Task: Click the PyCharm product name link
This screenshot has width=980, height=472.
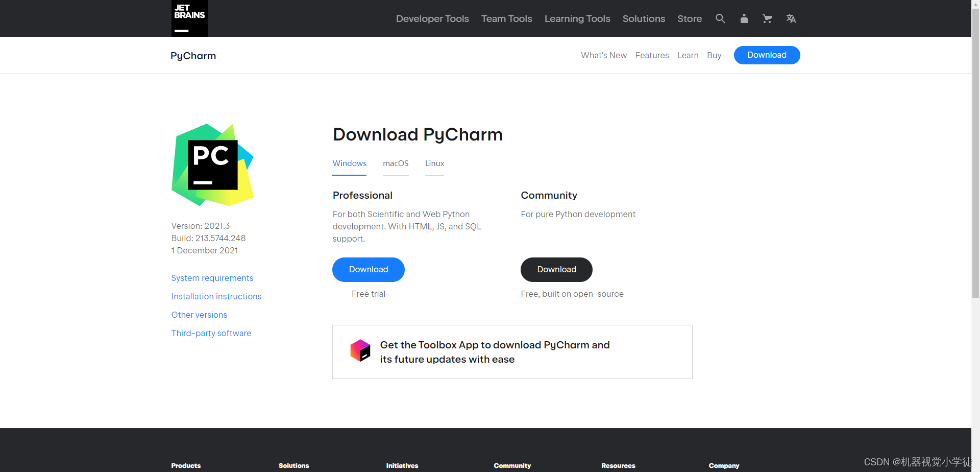Action: coord(193,56)
